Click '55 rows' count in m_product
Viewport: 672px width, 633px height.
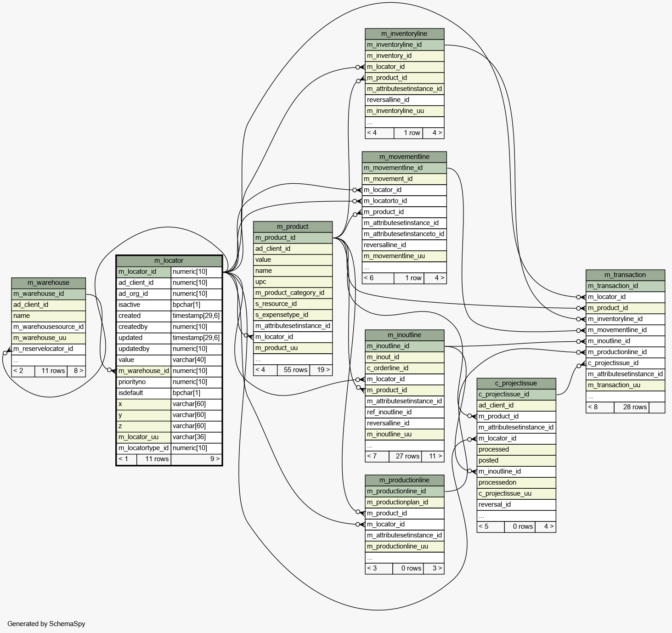point(294,370)
